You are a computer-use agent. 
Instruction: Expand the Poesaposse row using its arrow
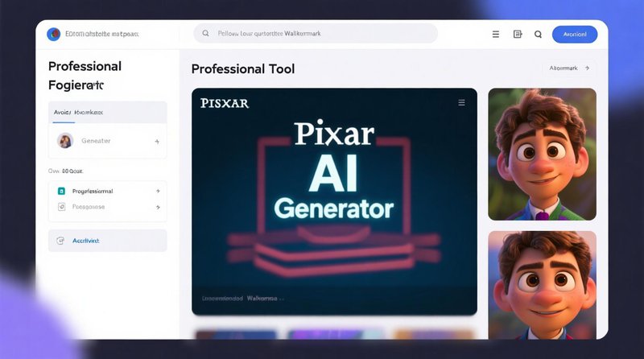click(157, 207)
